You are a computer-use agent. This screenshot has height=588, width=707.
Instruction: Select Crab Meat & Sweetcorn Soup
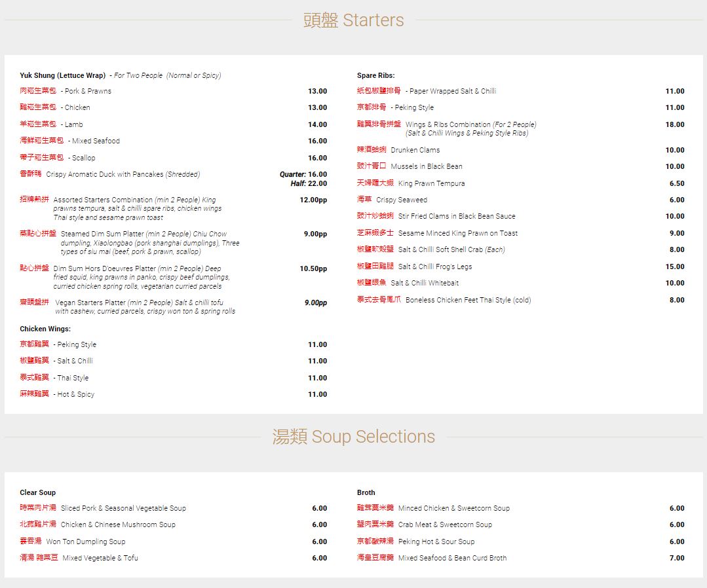(x=444, y=524)
